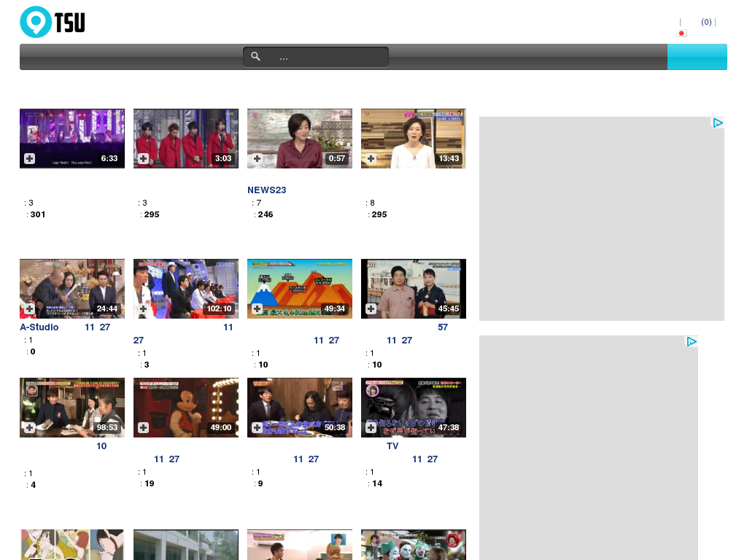The image size is (747, 560).
Task: Click the TSU logo
Action: [53, 22]
